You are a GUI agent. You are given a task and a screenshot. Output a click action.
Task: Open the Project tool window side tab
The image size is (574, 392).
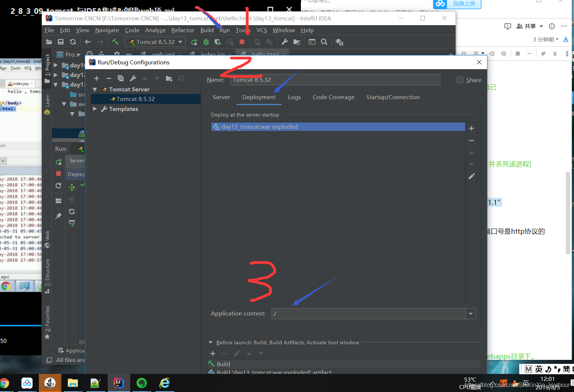(x=47, y=68)
